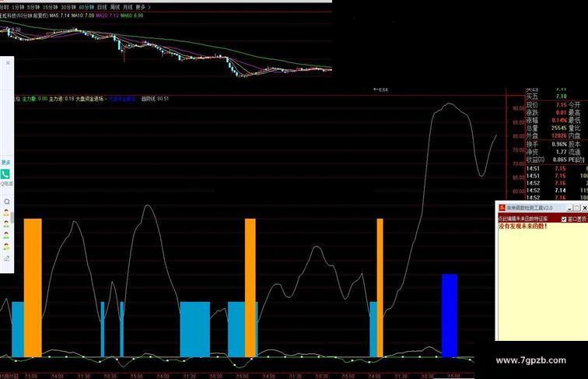Viewport: 588px width, 379px height.
Task: Close the 未来函数检测工具 window
Action: click(x=584, y=208)
